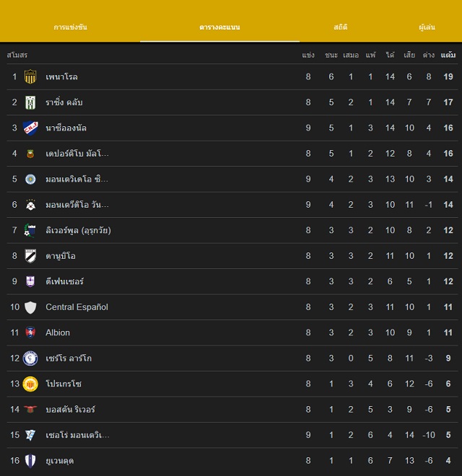Select the ผู้เล่น tab

point(427,27)
